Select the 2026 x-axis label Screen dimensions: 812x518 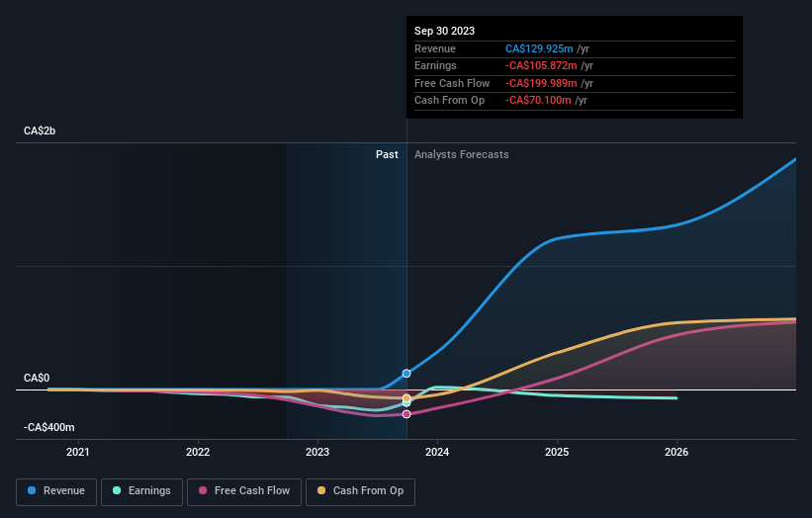677,453
